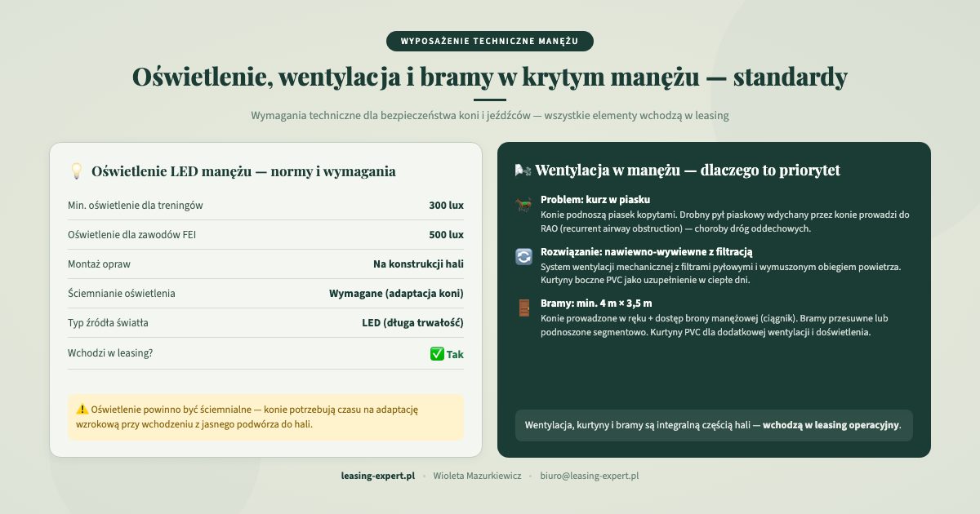
Task: Expand the yellow adaptation warning note
Action: point(265,417)
